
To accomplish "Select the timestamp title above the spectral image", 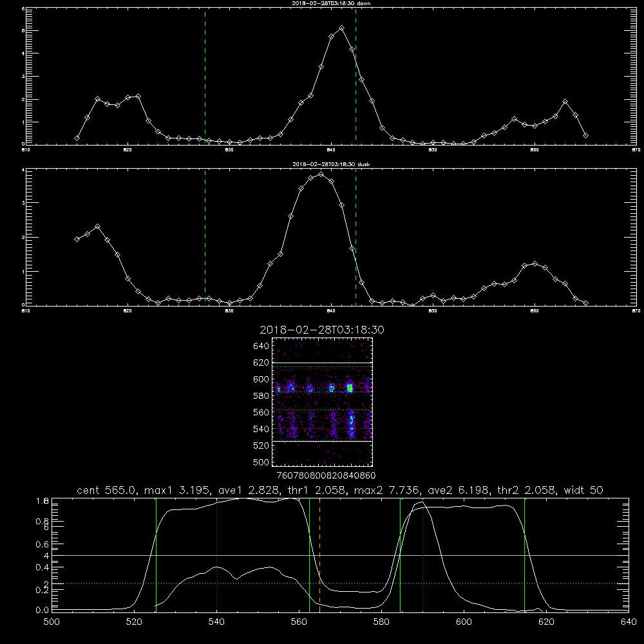I will click(321, 330).
